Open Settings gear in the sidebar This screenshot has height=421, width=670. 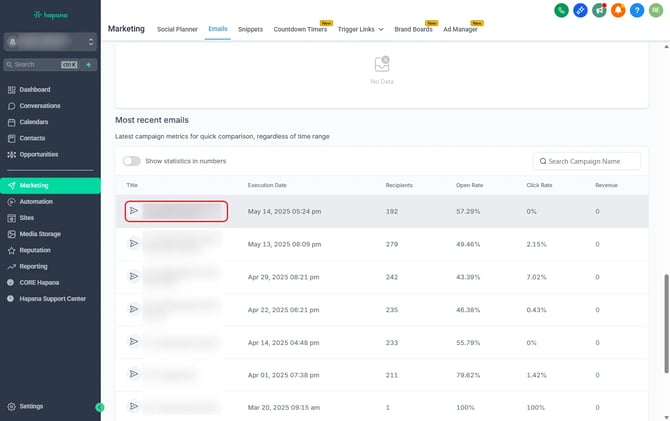pos(31,406)
